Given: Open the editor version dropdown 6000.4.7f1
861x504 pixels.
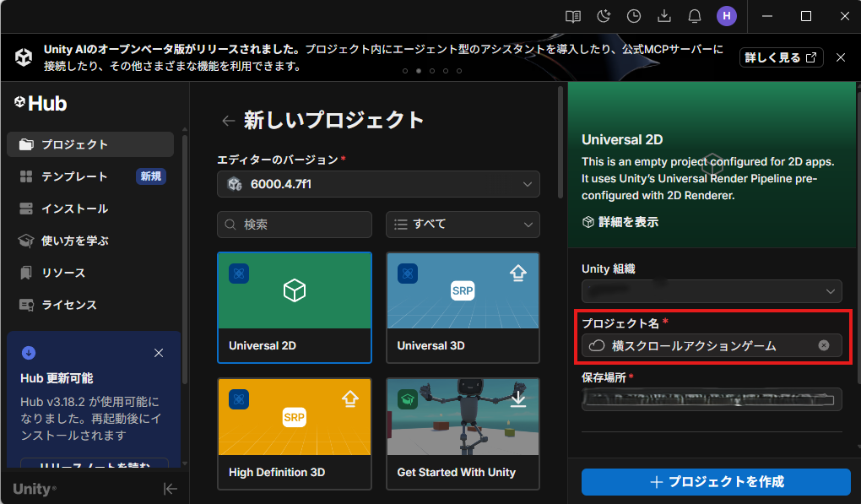Looking at the screenshot, I should pyautogui.click(x=378, y=184).
